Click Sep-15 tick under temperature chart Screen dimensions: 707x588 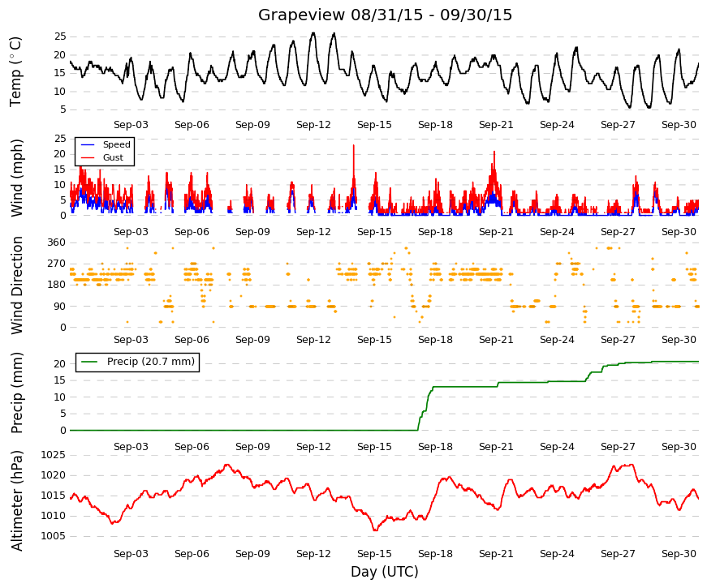pos(374,125)
